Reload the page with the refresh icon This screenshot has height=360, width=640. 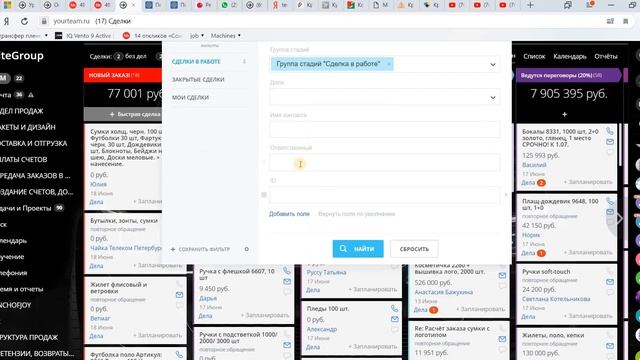[24, 21]
